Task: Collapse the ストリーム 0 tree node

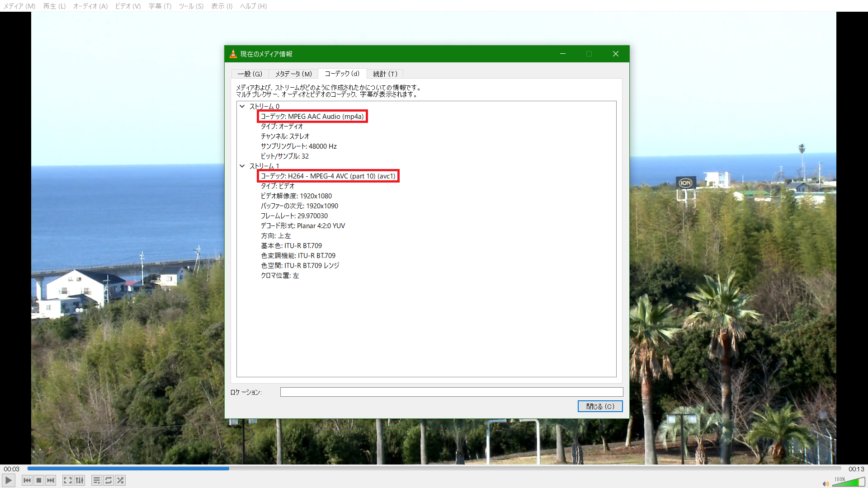Action: coord(242,107)
